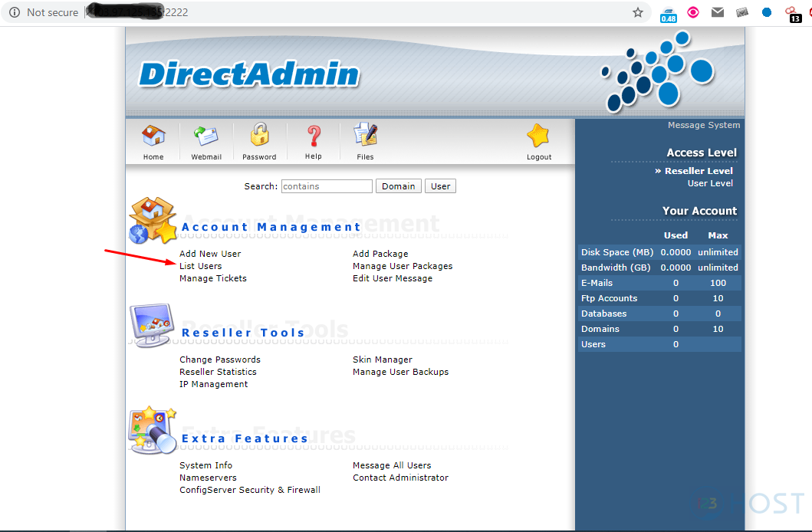
Task: Switch to Reseller Level access
Action: (x=699, y=171)
